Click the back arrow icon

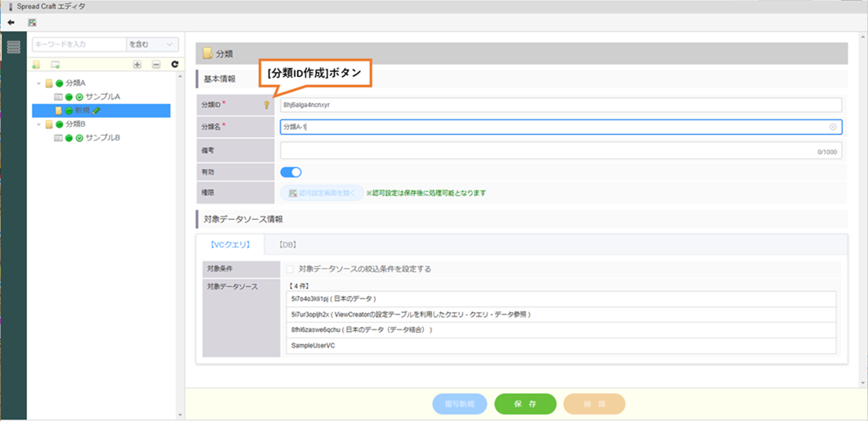(x=11, y=22)
